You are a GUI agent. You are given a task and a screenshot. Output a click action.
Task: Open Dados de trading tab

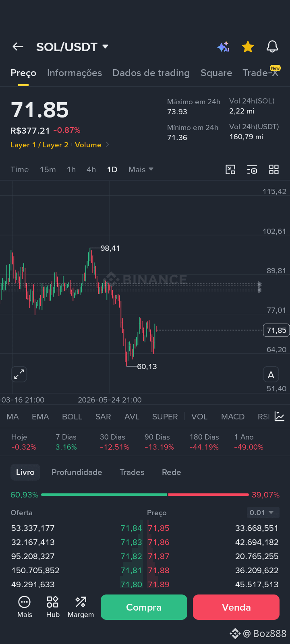151,73
